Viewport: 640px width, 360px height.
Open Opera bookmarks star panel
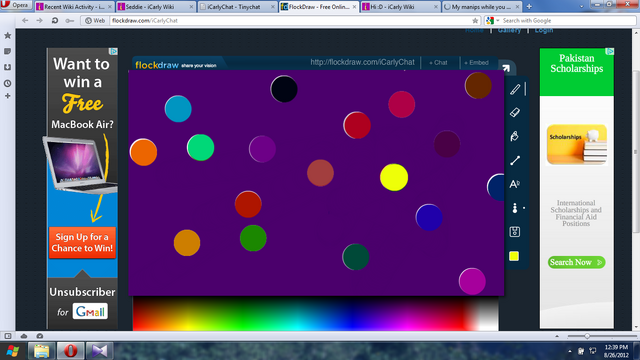click(x=7, y=36)
